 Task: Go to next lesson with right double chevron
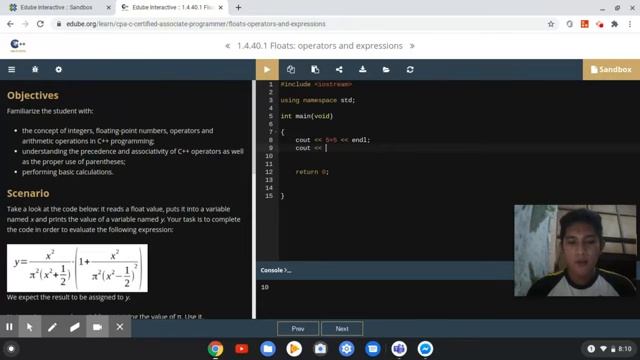412,46
